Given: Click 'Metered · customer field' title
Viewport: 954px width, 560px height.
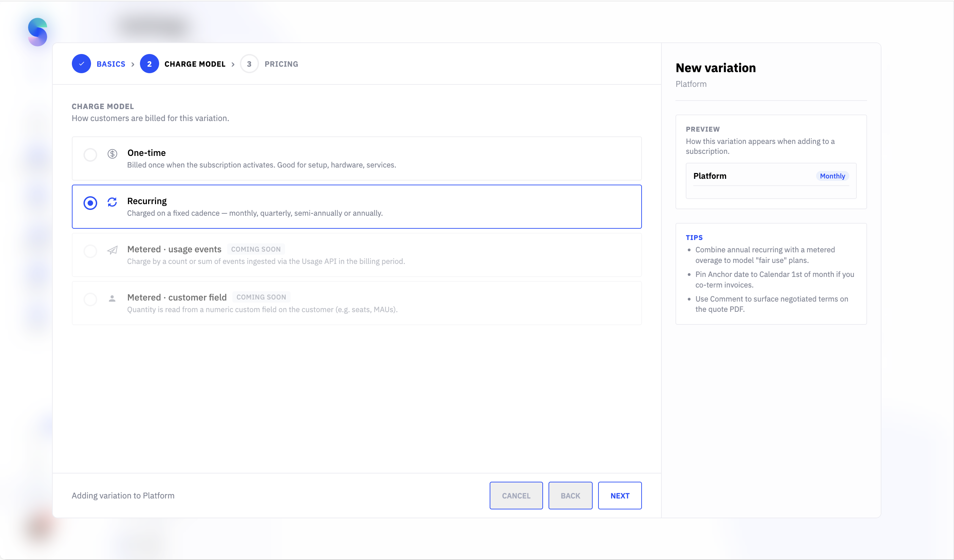Looking at the screenshot, I should click(x=177, y=297).
